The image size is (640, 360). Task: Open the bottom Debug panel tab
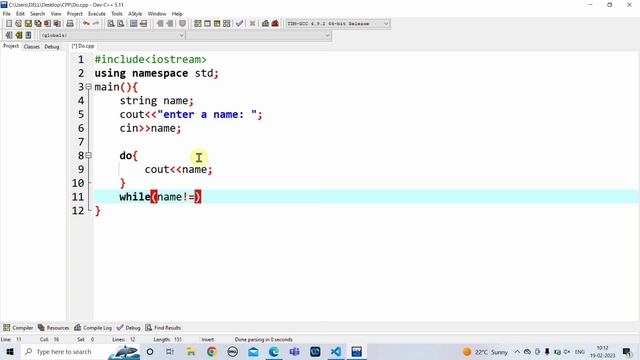click(x=129, y=328)
